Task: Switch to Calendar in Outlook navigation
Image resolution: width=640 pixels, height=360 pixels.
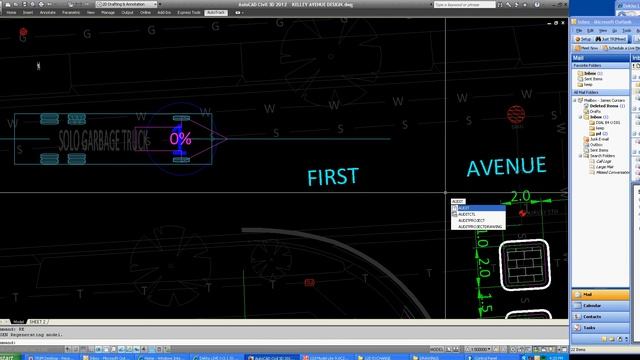Action: (600, 306)
